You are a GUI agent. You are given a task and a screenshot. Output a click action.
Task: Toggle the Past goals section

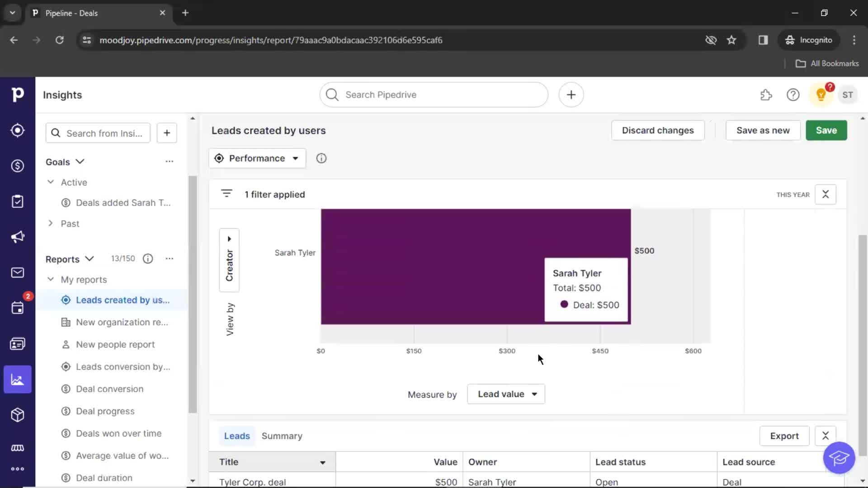51,223
